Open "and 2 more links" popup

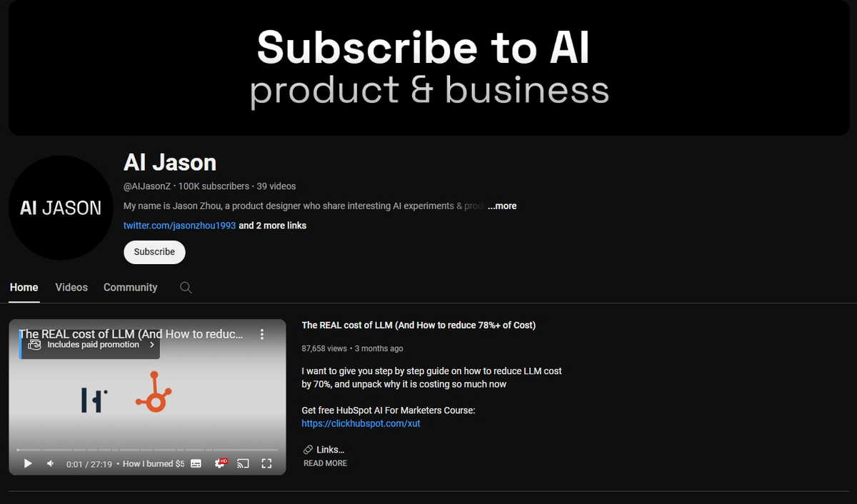273,226
